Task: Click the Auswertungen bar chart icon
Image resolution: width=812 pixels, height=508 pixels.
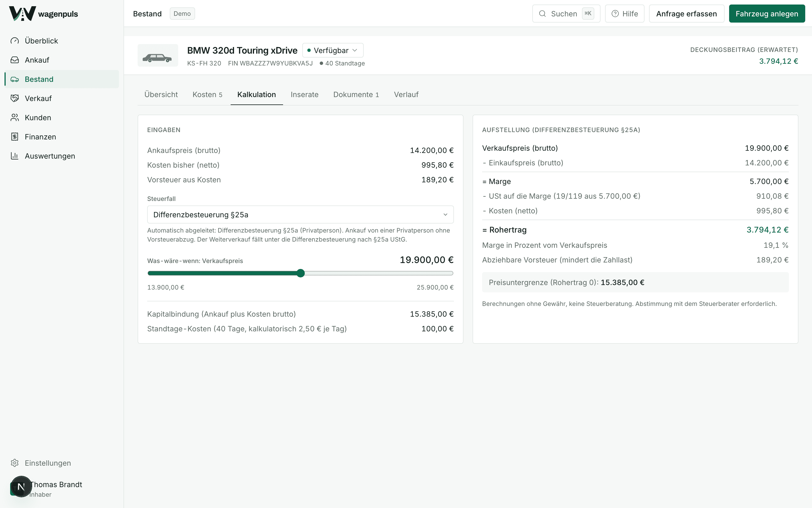Action: (x=15, y=156)
